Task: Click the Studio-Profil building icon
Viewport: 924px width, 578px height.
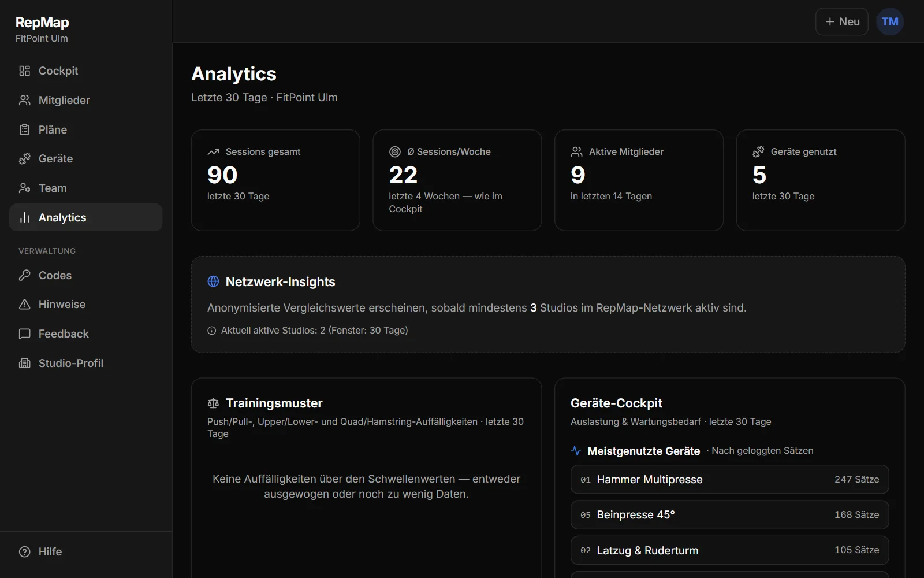Action: click(24, 363)
